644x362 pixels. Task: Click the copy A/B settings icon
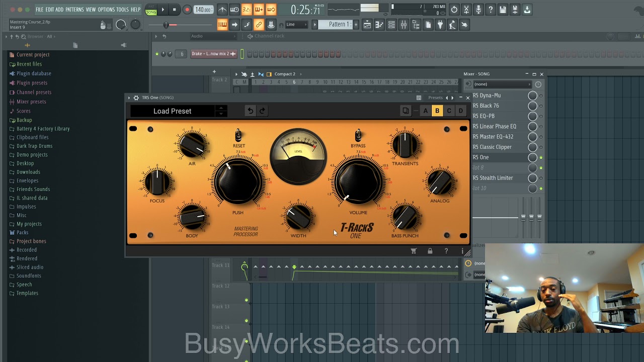pos(406,111)
